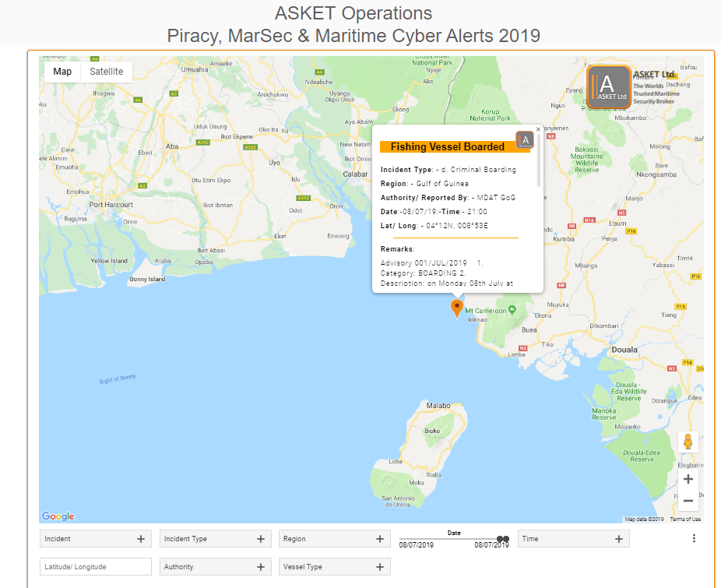Click the Bonny Island label

pyautogui.click(x=147, y=280)
